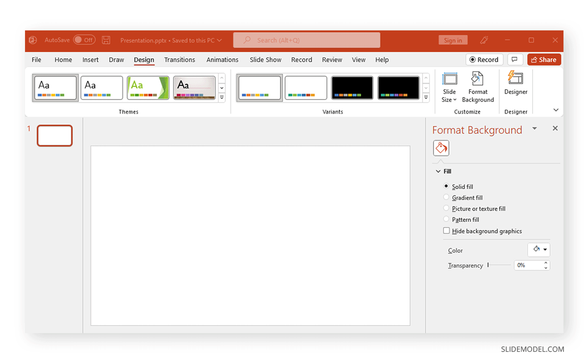Click the Save icon next to AutoSave
This screenshot has width=588, height=364.
[x=106, y=40]
